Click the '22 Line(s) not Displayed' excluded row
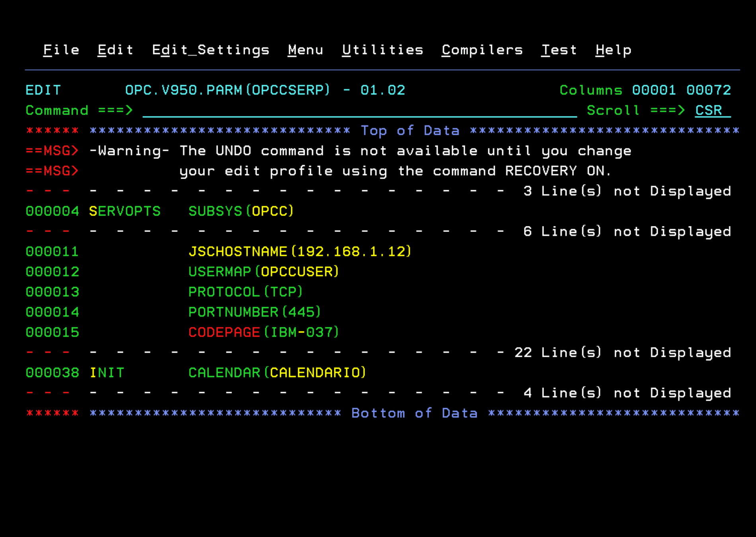 point(378,353)
